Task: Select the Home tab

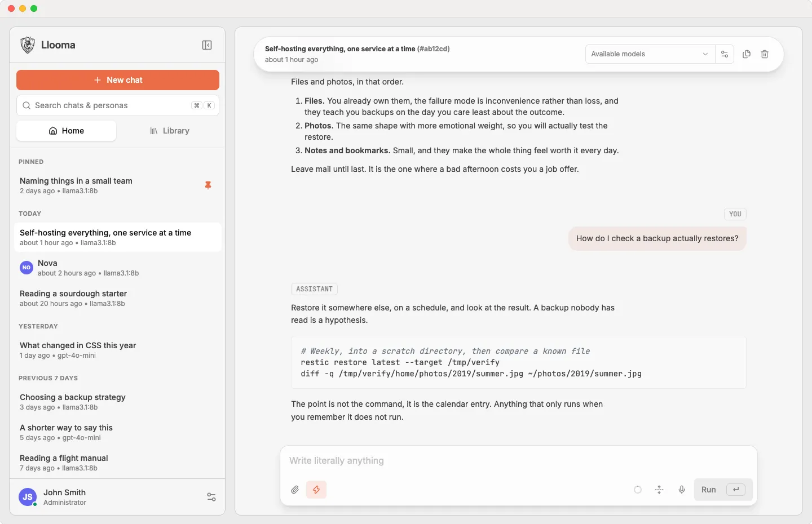Action: point(67,131)
